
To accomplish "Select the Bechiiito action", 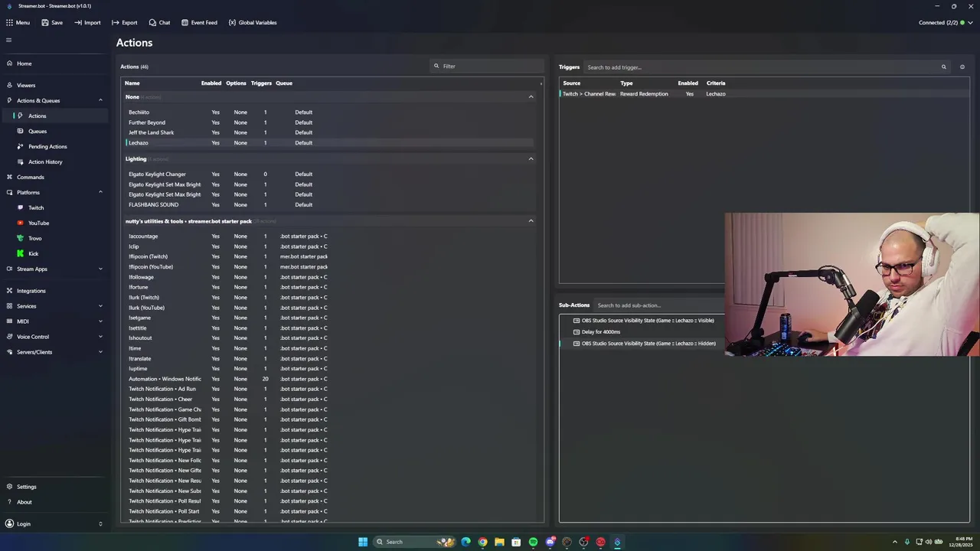I will pos(329,112).
